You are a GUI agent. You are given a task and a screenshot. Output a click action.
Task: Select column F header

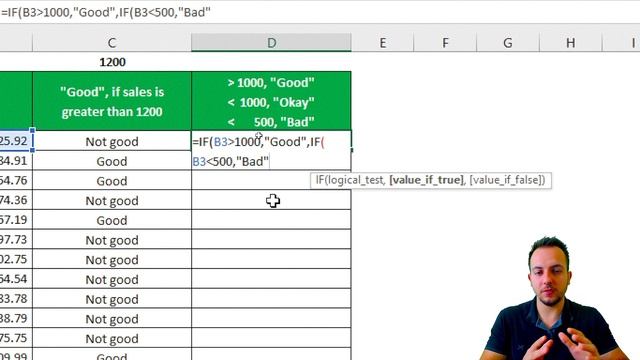click(x=445, y=42)
